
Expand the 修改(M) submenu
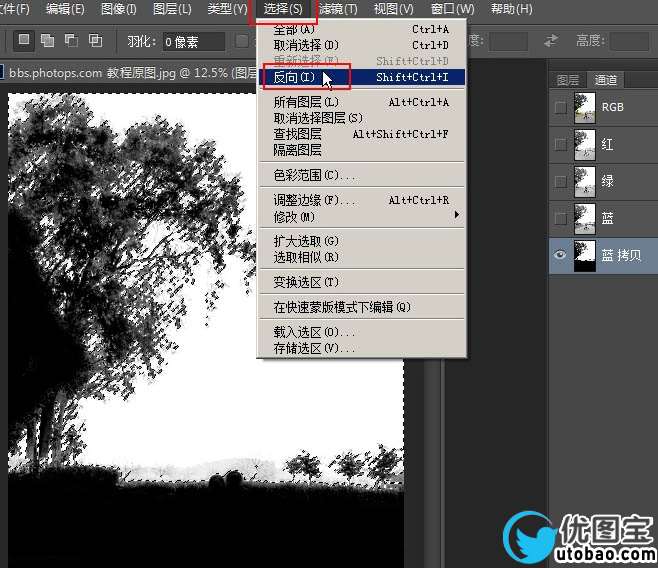click(362, 216)
